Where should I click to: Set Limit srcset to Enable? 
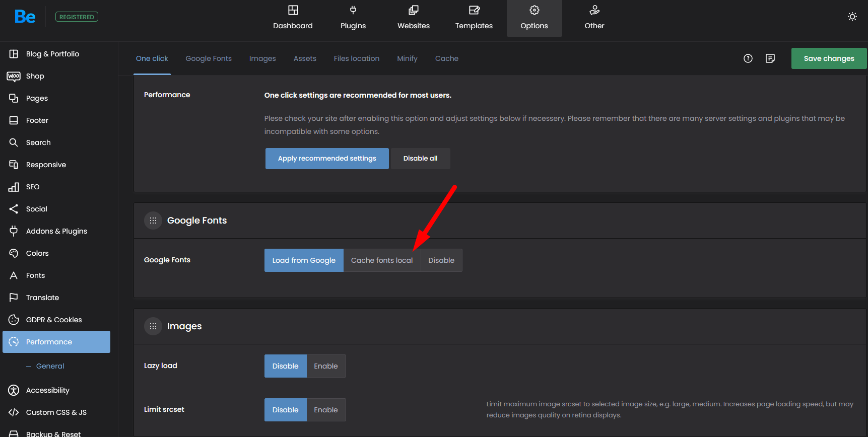point(326,410)
